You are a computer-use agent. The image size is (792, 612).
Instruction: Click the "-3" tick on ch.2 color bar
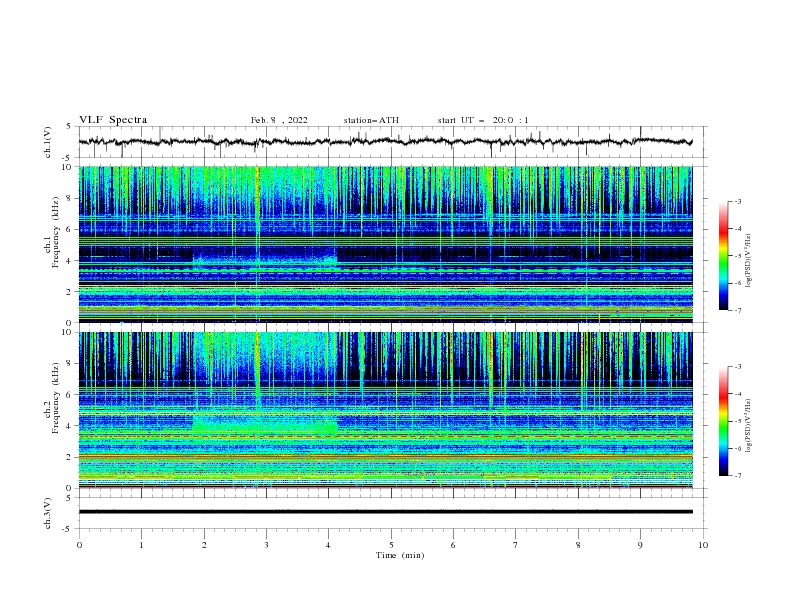click(x=738, y=367)
